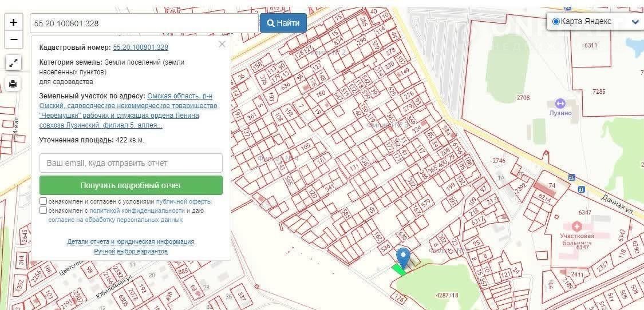Image resolution: width=644 pixels, height=310 pixels.
Task: Close the cadastral info panel
Action: [x=222, y=44]
